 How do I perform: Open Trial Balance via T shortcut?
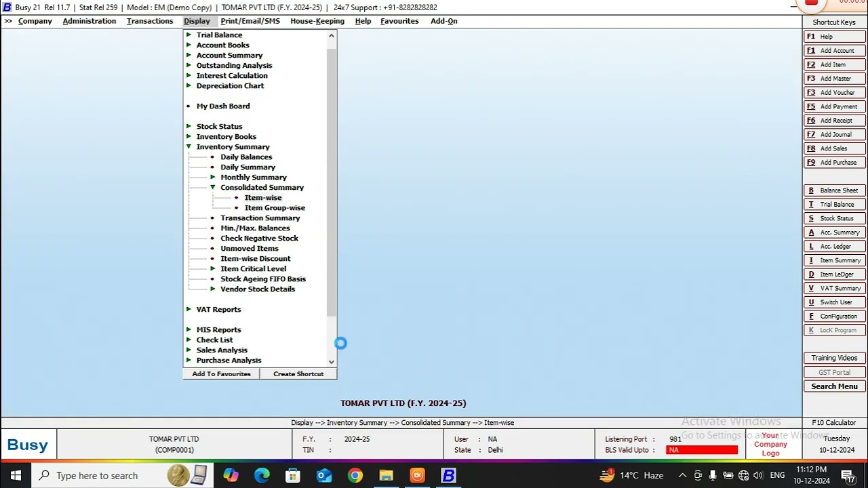click(x=835, y=205)
